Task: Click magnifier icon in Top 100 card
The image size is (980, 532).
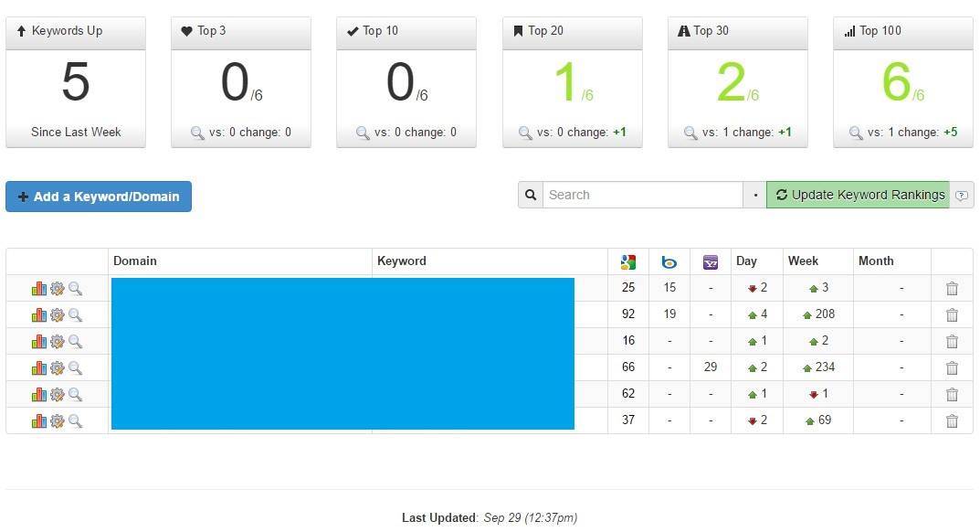Action: click(857, 133)
